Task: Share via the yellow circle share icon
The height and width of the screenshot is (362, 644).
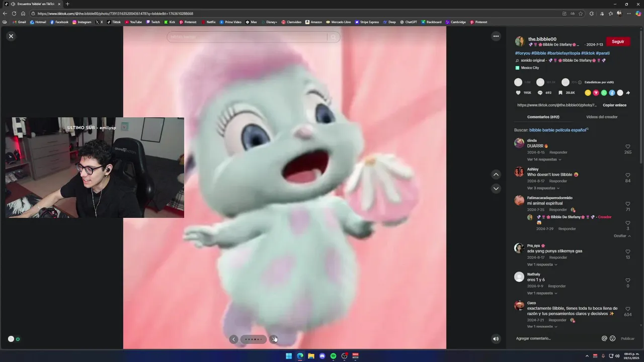Action: pyautogui.click(x=588, y=93)
